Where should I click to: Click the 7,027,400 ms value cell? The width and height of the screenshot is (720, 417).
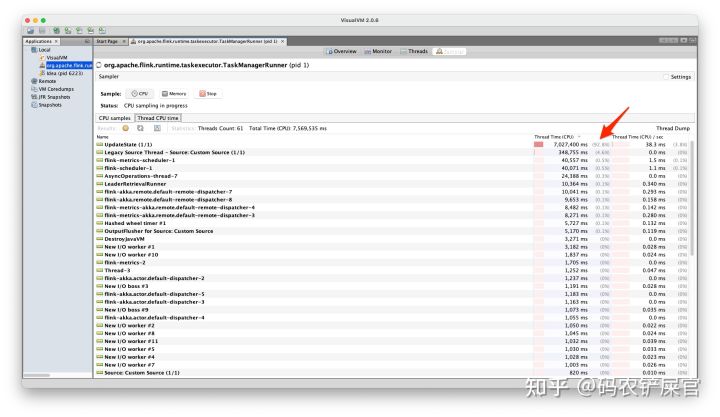pos(570,144)
